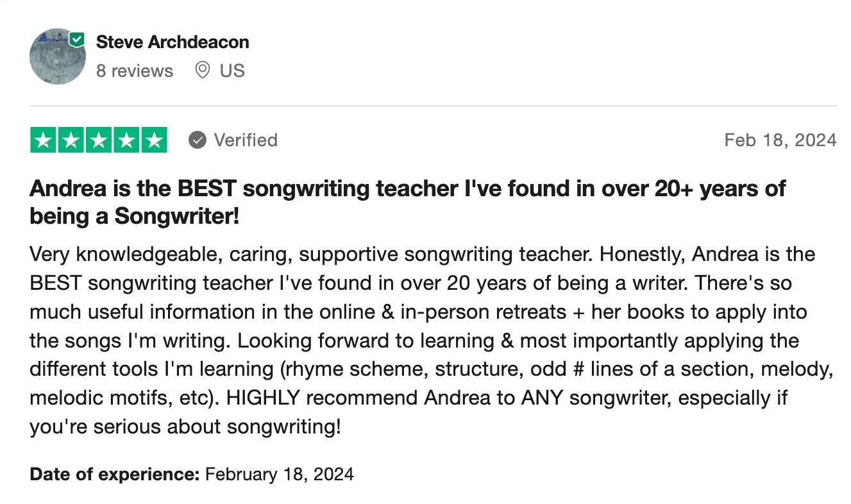851x504 pixels.
Task: Click the location pin icon
Action: 202,71
